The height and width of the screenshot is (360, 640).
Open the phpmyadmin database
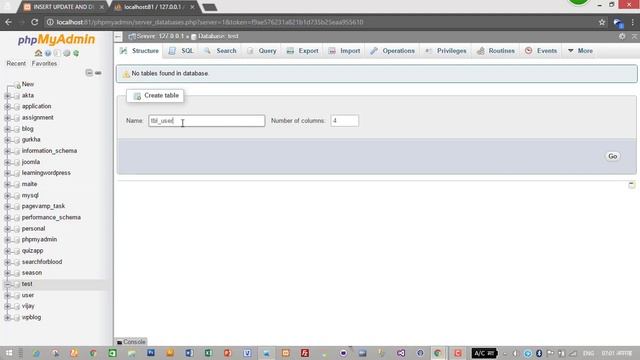pos(39,240)
